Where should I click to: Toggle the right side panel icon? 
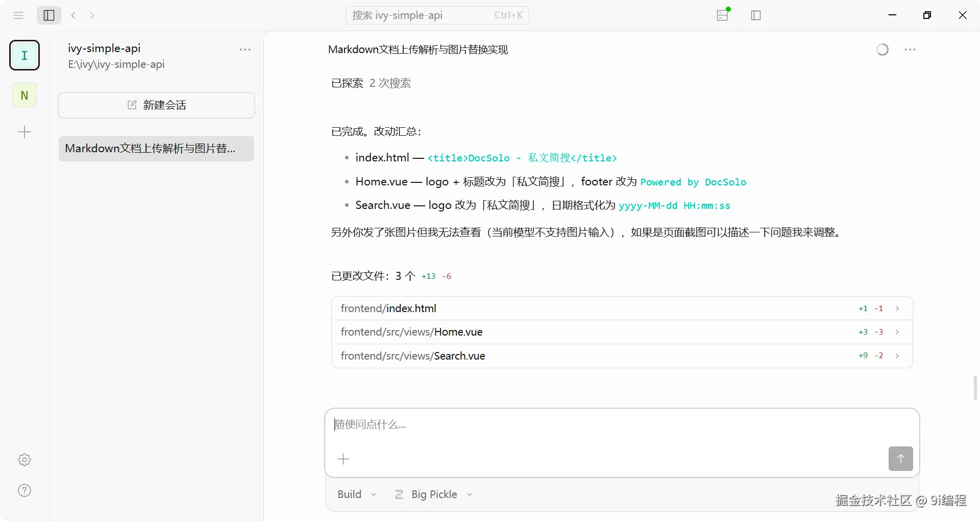click(756, 15)
